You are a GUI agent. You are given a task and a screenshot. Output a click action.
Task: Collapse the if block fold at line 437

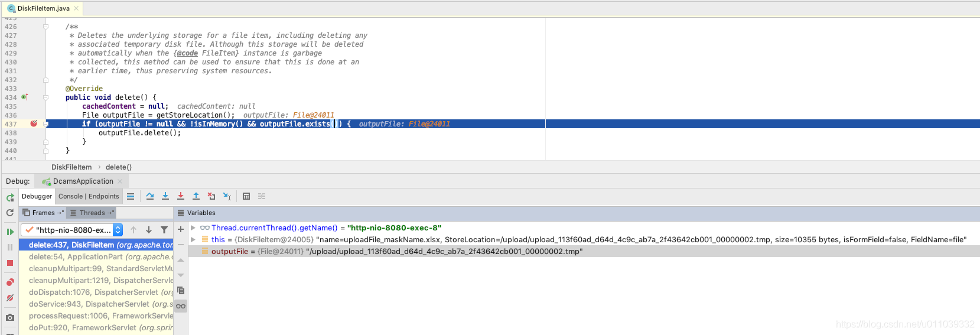coord(45,124)
